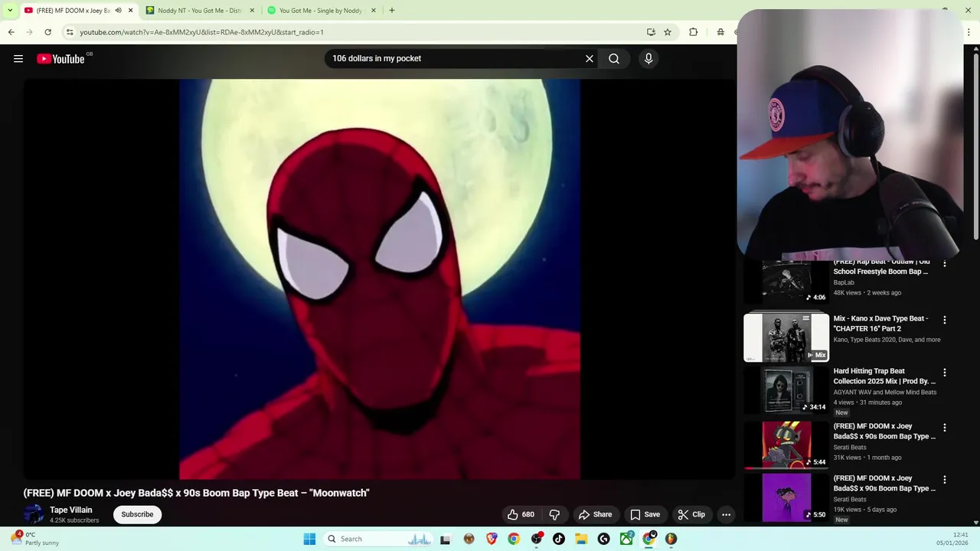Viewport: 980px width, 551px height.
Task: Click the page vertical scrollbar
Action: tap(975, 145)
